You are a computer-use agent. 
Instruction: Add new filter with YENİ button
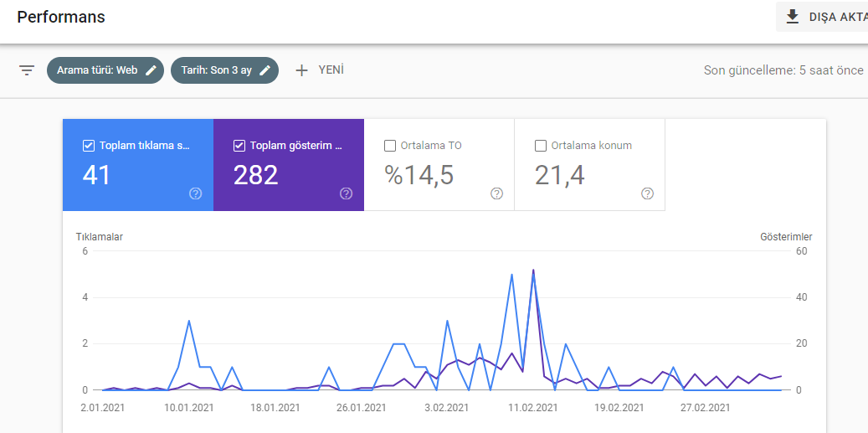point(320,70)
